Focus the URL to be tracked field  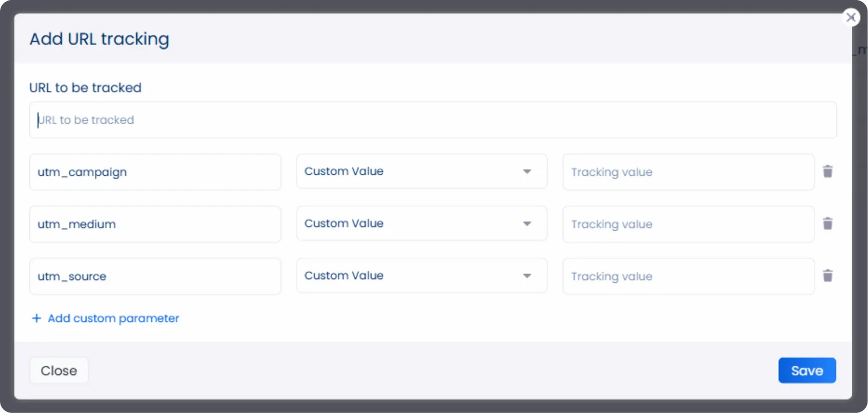[x=432, y=120]
